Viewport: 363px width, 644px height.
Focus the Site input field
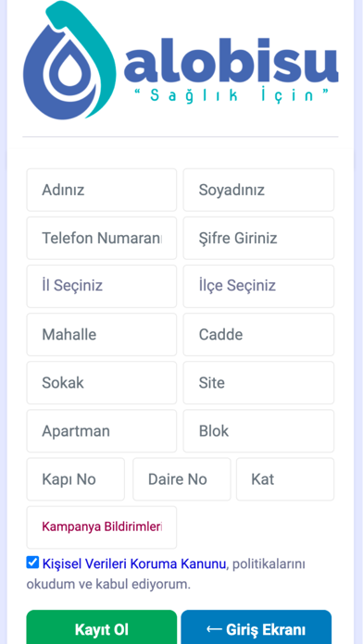[258, 383]
